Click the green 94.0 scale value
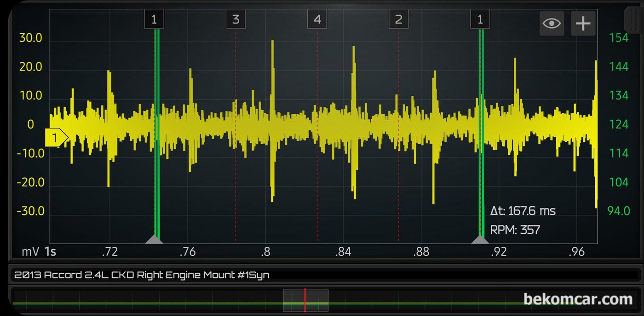This screenshot has width=644, height=316. pos(619,211)
